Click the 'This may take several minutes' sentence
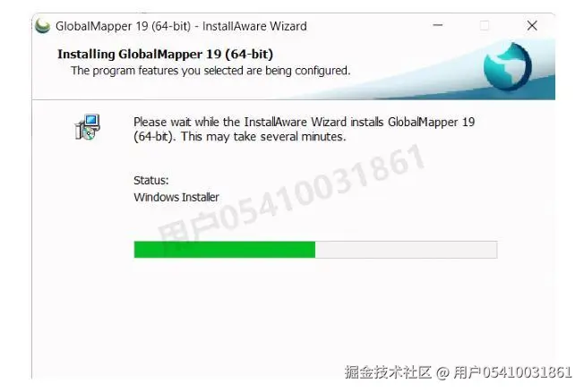This screenshot has height=392, width=584. [x=263, y=137]
